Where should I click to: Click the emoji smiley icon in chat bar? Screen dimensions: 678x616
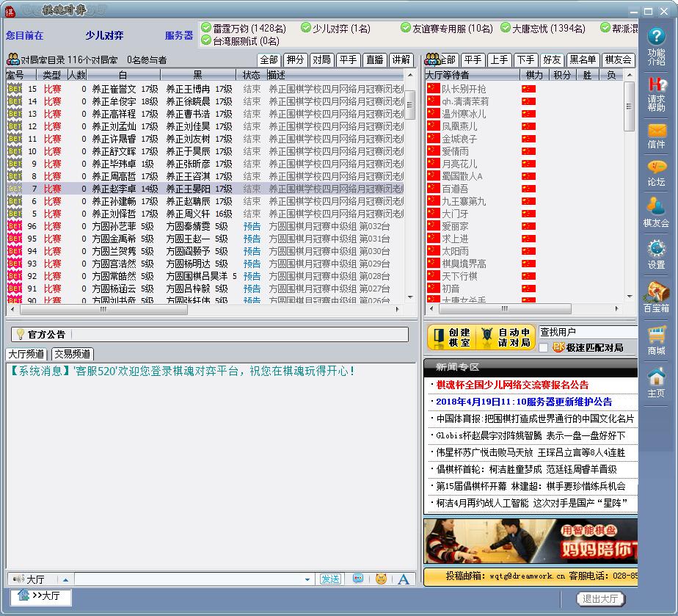click(381, 579)
